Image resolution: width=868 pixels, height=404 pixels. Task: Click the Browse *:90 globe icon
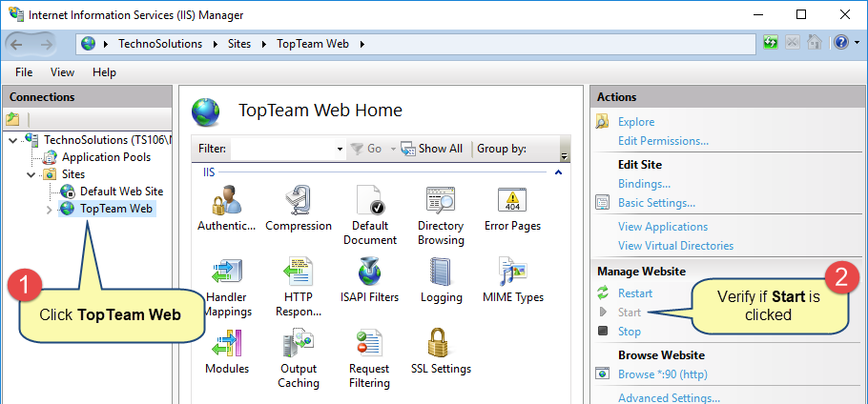(x=602, y=374)
